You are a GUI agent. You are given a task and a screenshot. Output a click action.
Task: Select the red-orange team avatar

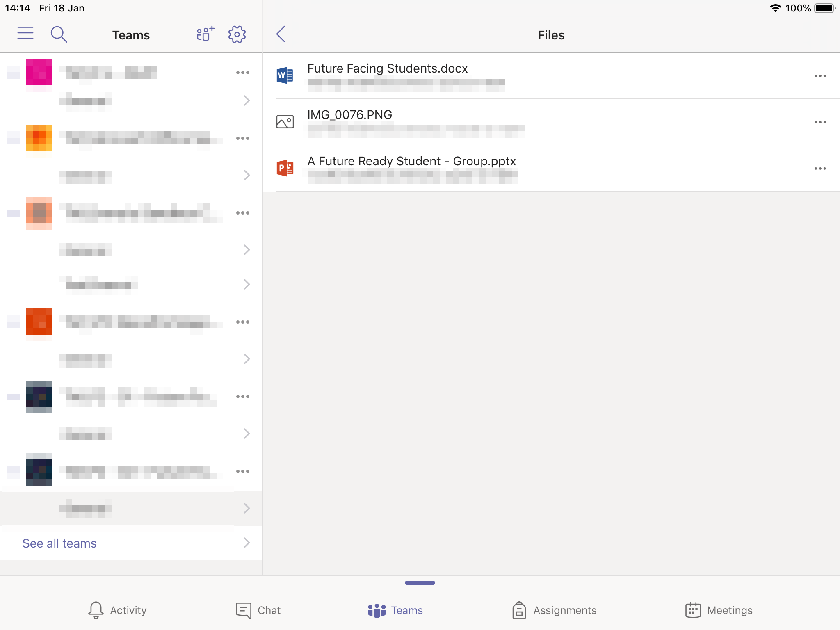39,322
